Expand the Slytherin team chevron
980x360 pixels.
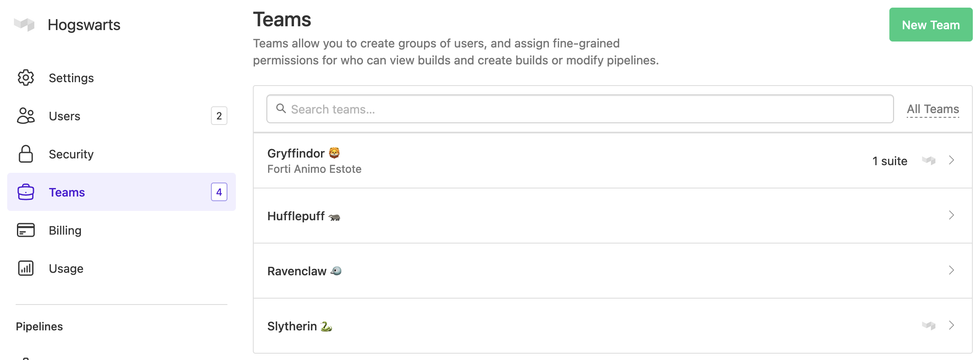[x=952, y=325]
